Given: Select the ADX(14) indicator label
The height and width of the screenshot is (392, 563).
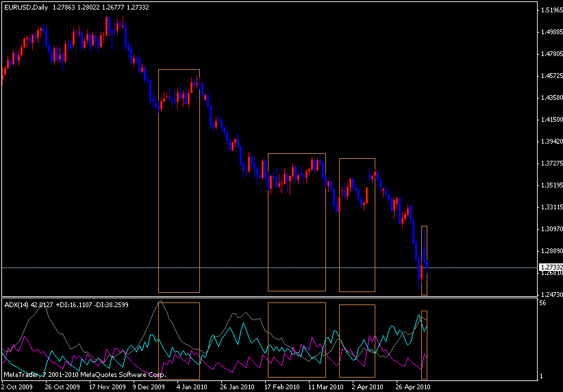Looking at the screenshot, I should tap(16, 305).
